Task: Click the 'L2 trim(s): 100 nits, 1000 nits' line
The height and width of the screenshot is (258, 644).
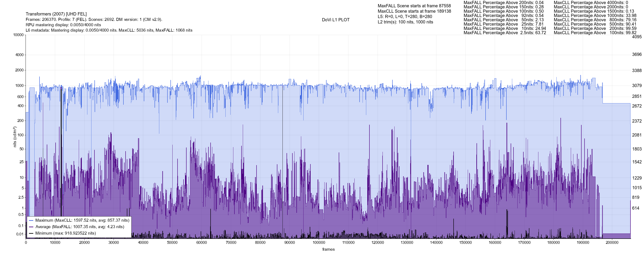Action: point(405,22)
